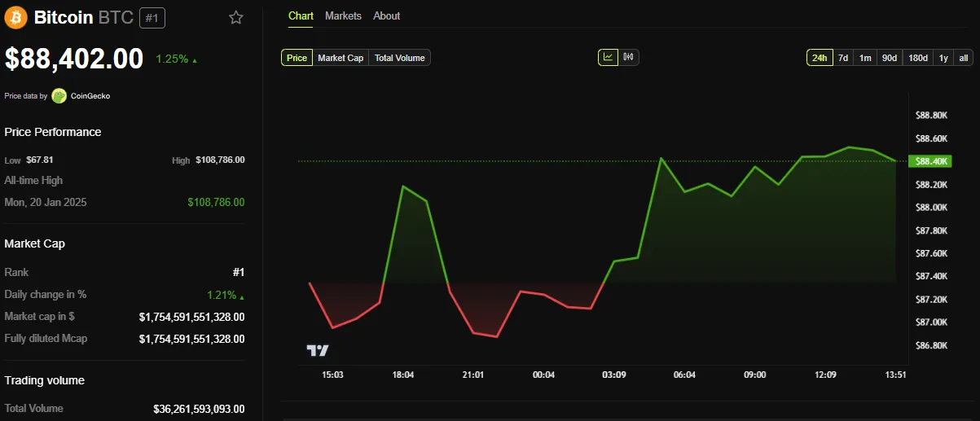Select the Price chart metric
The height and width of the screenshot is (421, 980).
(x=297, y=58)
